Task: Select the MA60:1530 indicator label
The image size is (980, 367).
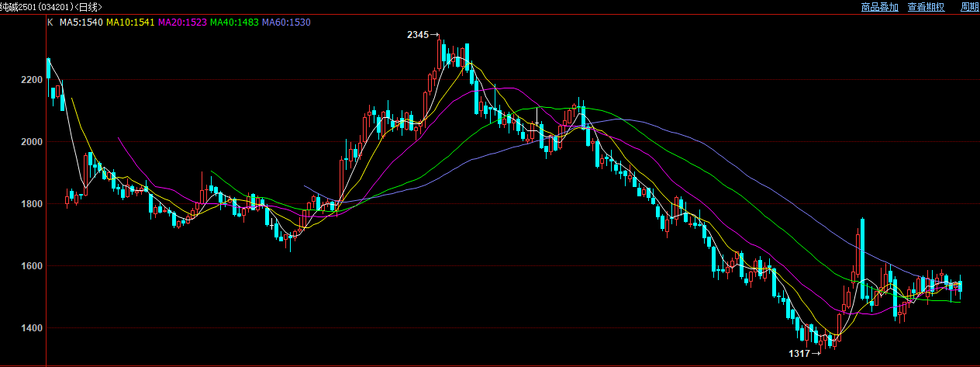Action: 286,23
